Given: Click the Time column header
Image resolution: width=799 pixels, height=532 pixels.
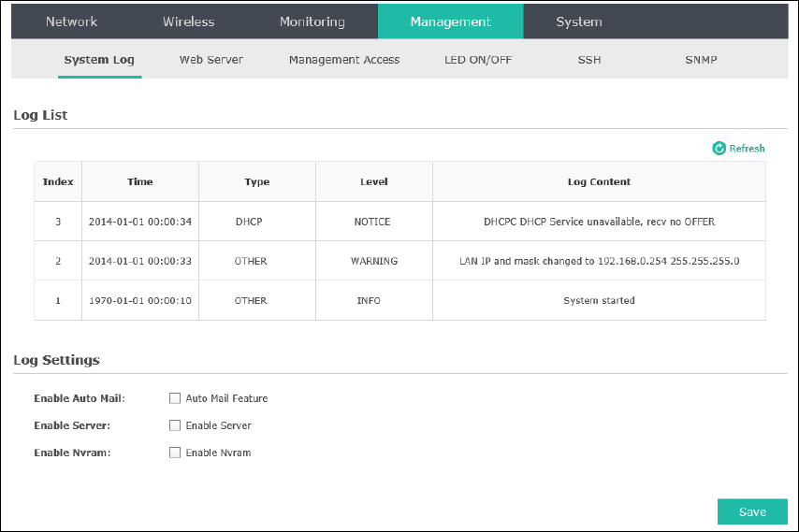Looking at the screenshot, I should 140,181.
